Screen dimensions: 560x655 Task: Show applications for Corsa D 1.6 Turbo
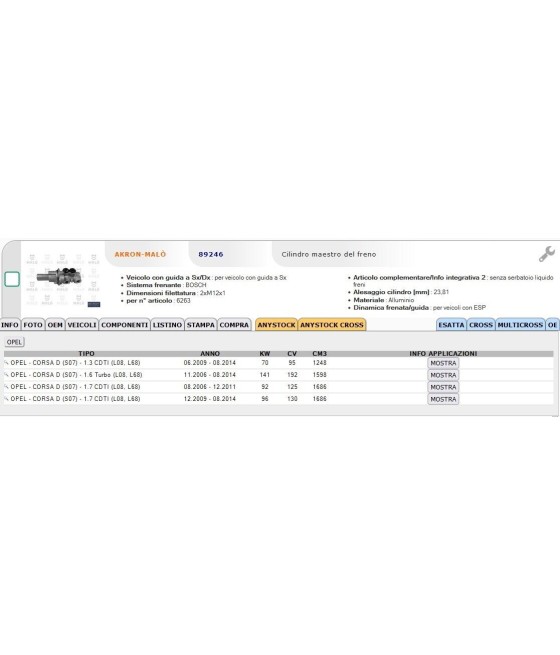point(443,375)
